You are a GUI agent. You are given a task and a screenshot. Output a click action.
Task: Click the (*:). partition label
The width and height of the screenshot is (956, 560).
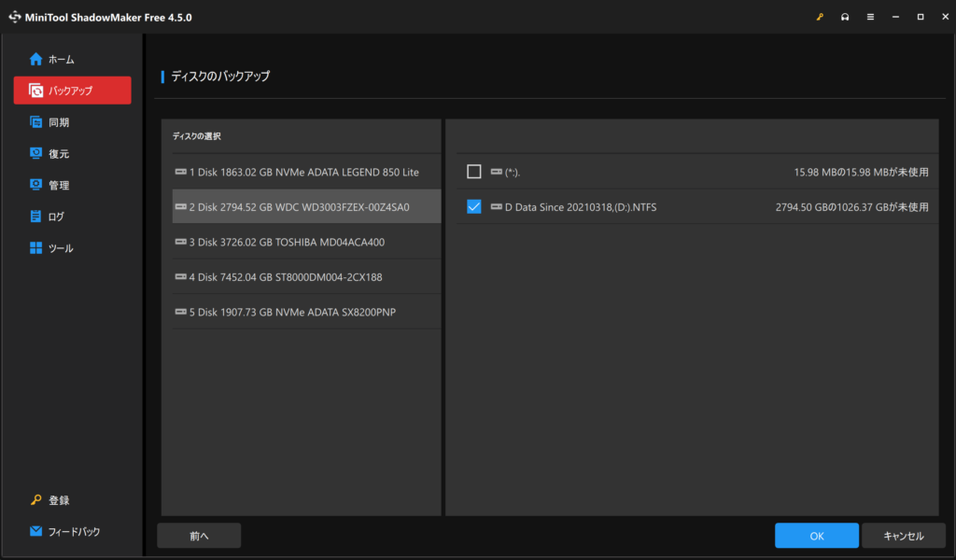(513, 173)
